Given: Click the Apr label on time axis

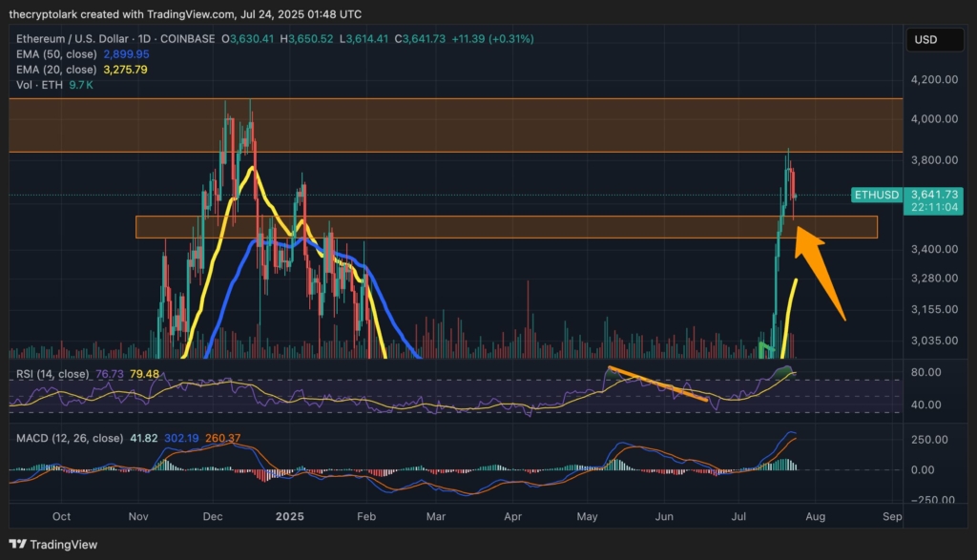Looking at the screenshot, I should [512, 516].
